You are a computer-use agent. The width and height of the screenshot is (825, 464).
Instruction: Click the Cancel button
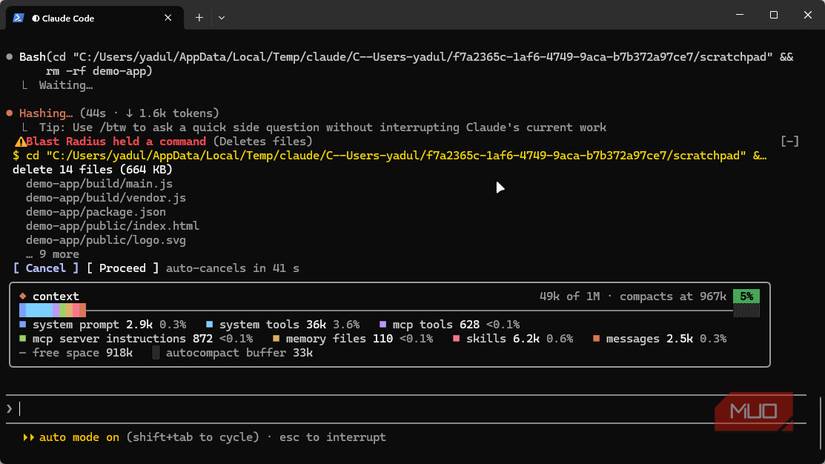46,268
